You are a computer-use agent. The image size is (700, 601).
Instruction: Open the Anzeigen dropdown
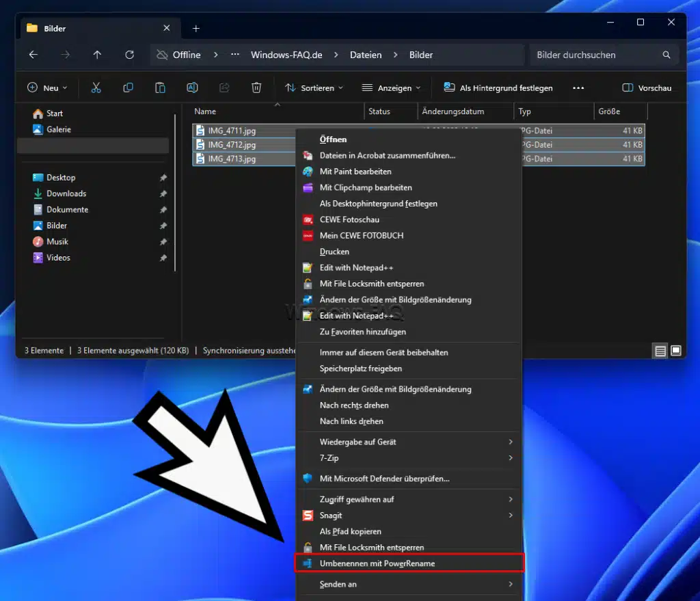coord(392,88)
